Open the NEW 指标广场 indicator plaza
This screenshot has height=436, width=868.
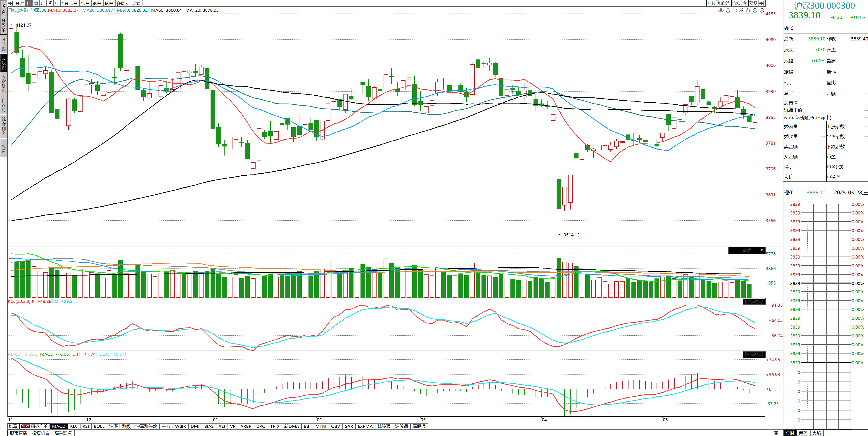click(35, 426)
